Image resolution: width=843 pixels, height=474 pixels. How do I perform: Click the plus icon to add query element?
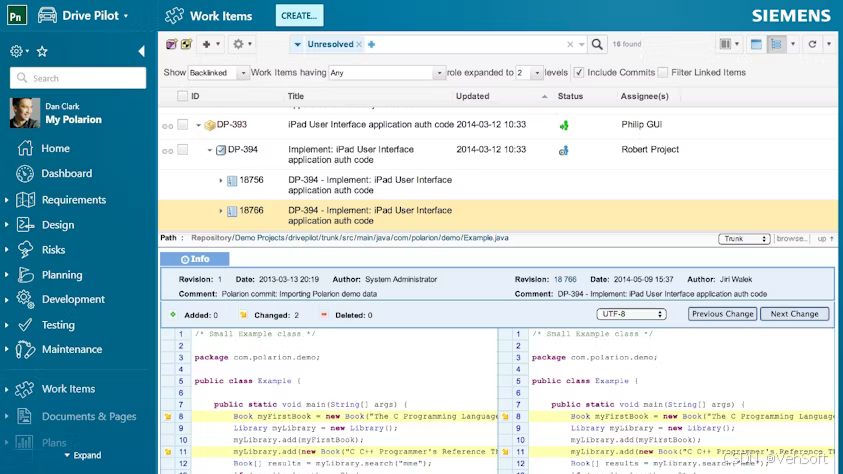(372, 44)
